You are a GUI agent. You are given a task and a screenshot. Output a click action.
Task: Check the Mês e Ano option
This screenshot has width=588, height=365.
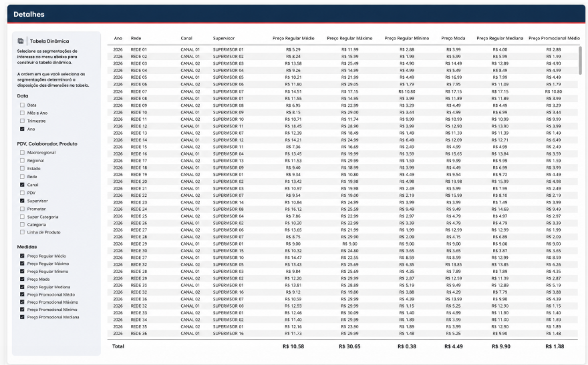click(22, 113)
